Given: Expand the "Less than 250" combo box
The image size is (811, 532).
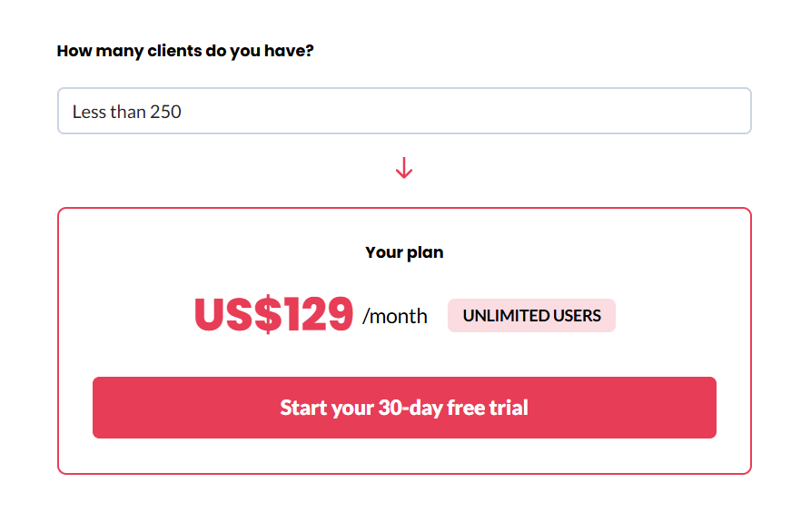Looking at the screenshot, I should coord(404,111).
